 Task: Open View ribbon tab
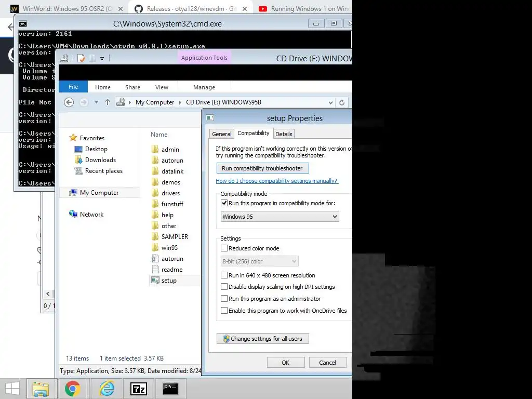click(x=162, y=87)
